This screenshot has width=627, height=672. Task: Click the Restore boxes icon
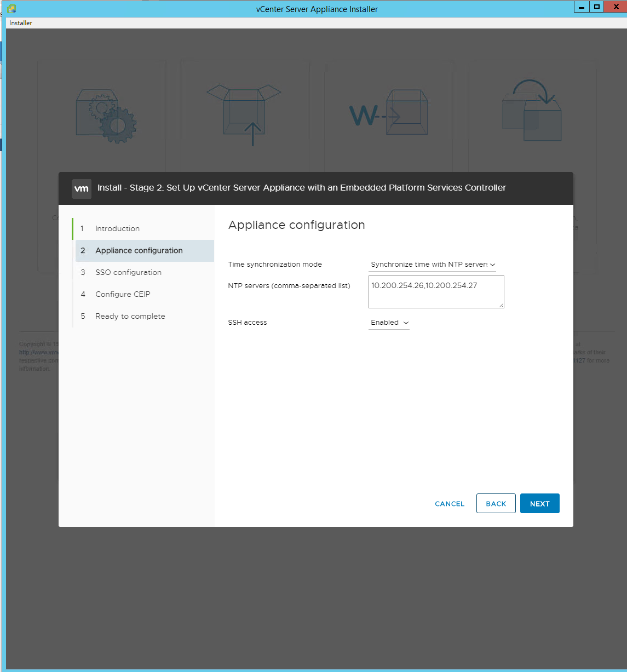(x=532, y=111)
